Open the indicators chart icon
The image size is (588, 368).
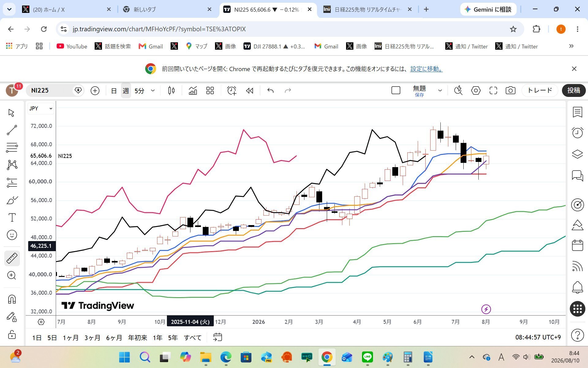pyautogui.click(x=193, y=90)
